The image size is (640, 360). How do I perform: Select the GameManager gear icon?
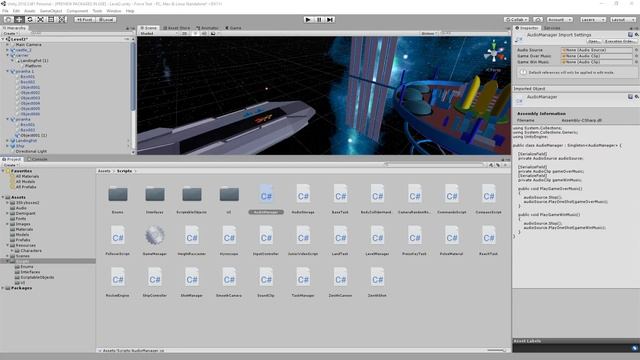click(x=155, y=236)
